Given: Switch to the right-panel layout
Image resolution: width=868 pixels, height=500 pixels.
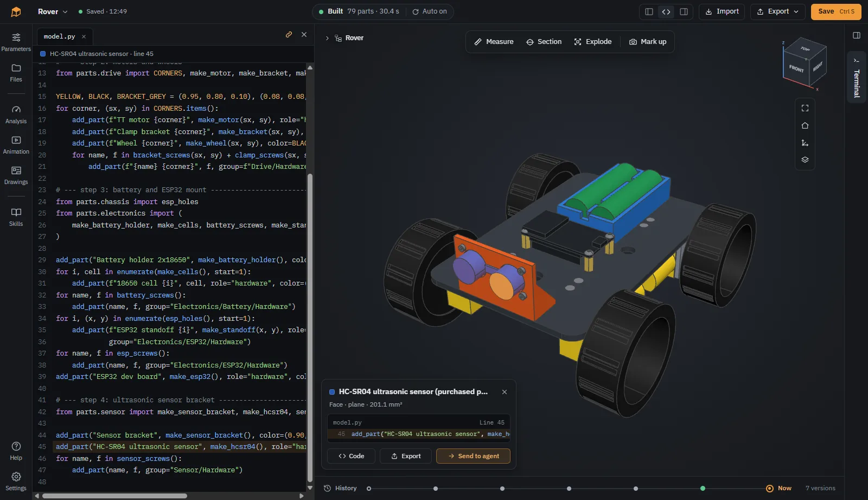Looking at the screenshot, I should (x=684, y=11).
